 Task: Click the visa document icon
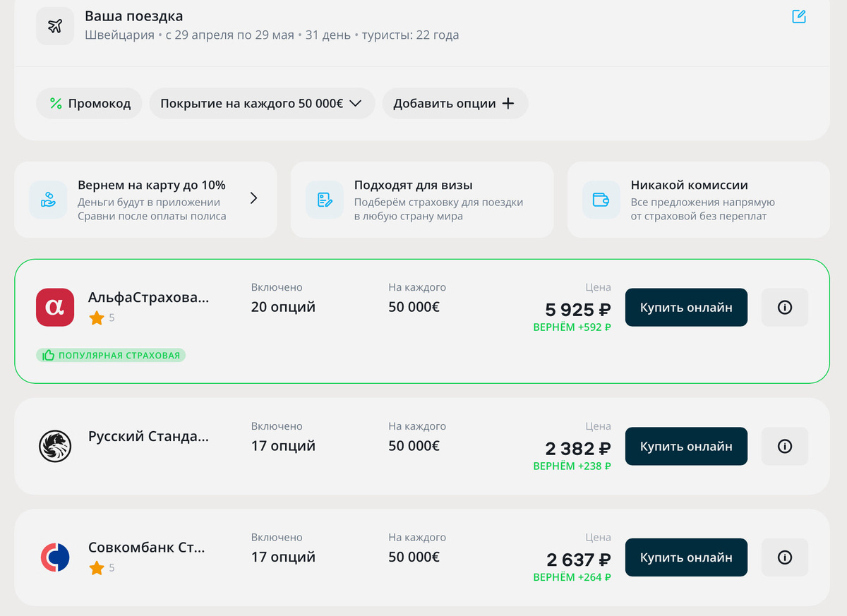tap(324, 200)
